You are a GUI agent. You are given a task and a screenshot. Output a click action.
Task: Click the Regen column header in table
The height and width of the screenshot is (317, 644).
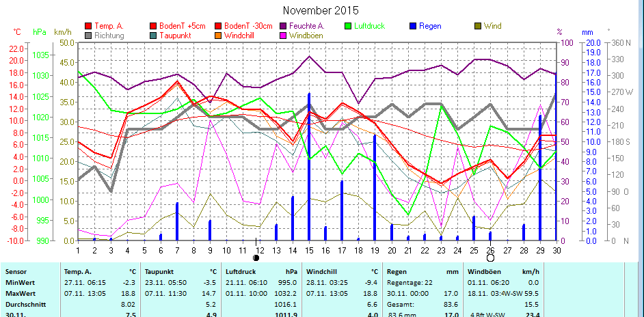click(x=397, y=271)
